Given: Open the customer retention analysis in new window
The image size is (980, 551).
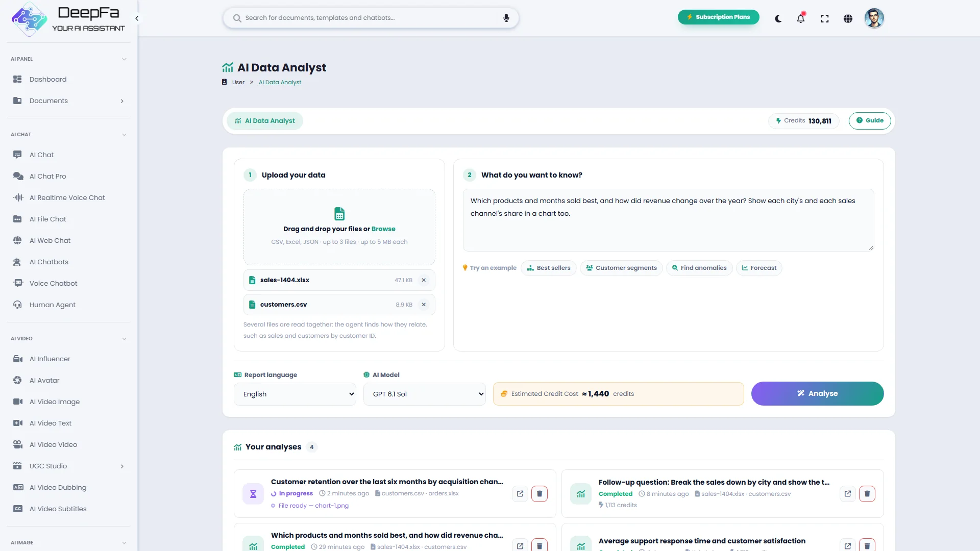Looking at the screenshot, I should (x=520, y=493).
